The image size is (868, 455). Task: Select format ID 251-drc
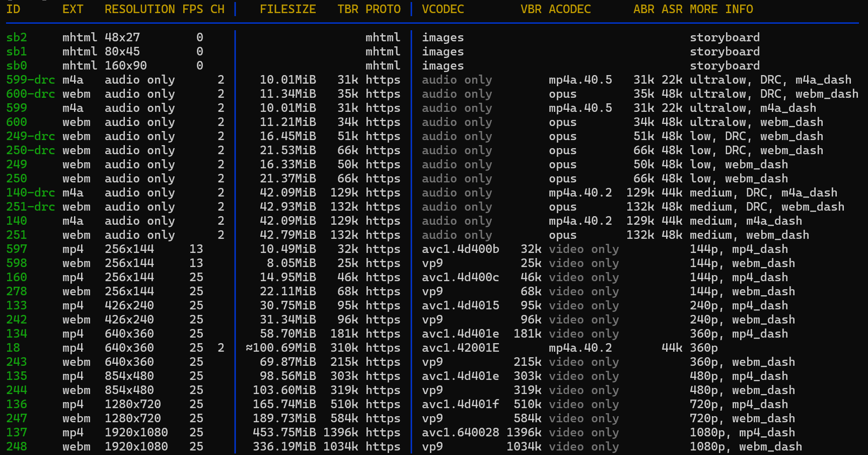[x=31, y=207]
